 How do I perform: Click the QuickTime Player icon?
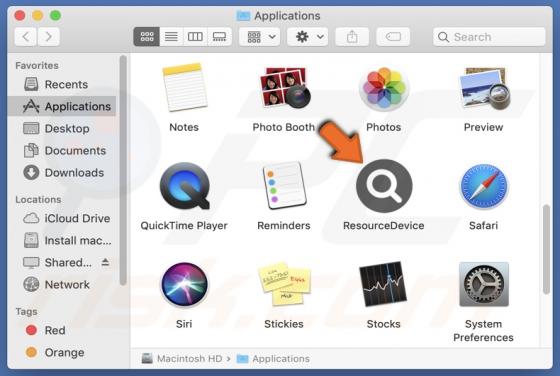pos(184,186)
